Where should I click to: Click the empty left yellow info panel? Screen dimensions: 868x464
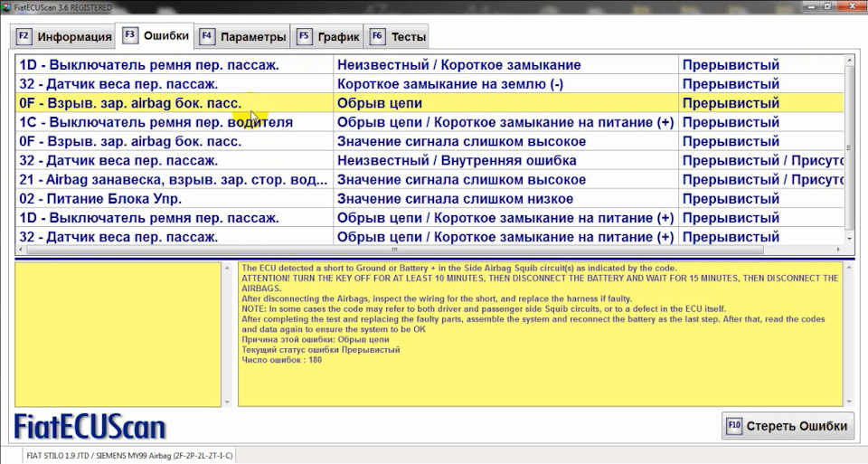pos(118,335)
